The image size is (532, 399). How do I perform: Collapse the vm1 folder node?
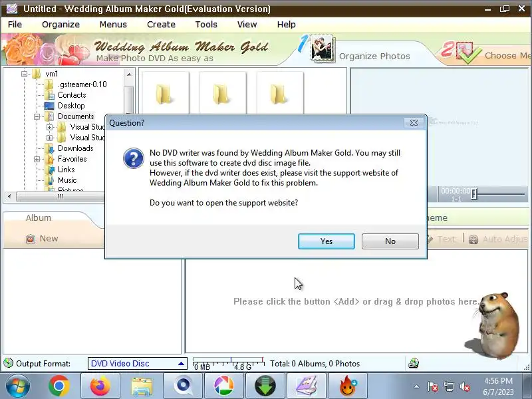click(24, 74)
